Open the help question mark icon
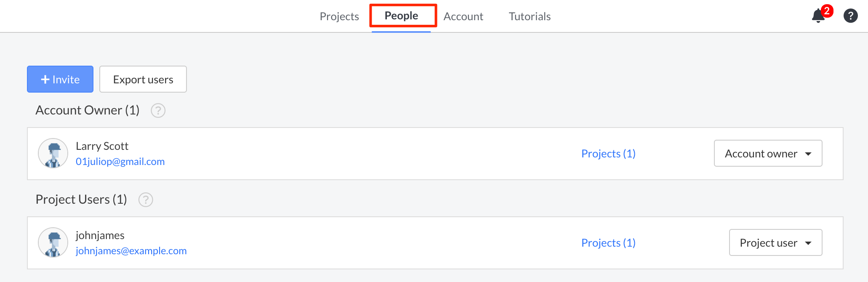868x282 pixels. tap(850, 16)
